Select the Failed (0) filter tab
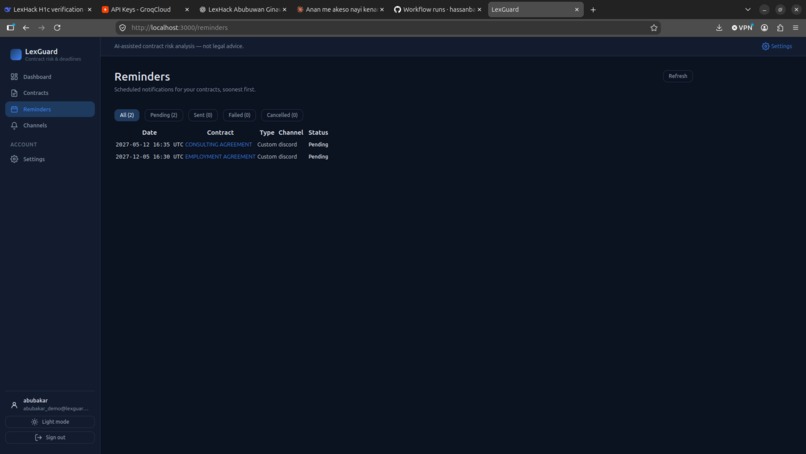Screen dimensions: 806x454 239,115
